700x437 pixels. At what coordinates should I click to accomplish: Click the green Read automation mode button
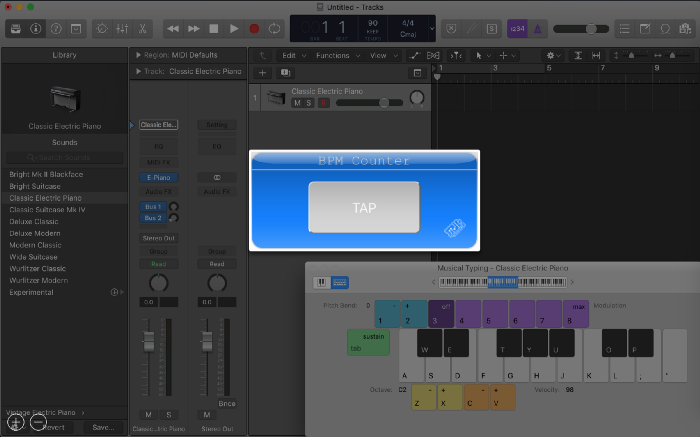(158, 264)
